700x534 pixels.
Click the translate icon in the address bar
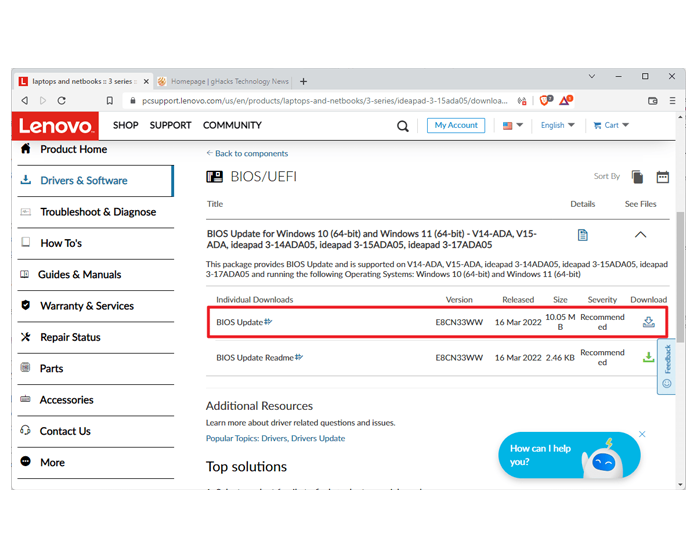pos(522,101)
